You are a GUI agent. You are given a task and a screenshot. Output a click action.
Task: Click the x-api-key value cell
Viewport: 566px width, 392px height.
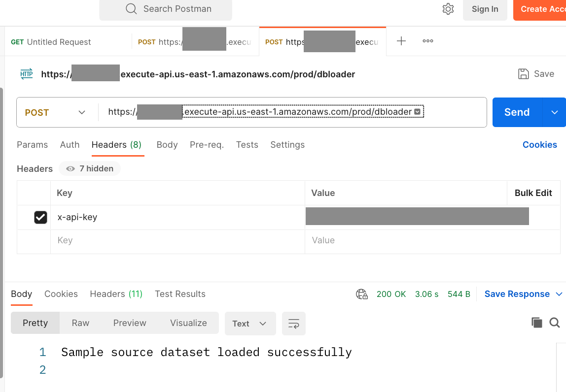point(432,218)
